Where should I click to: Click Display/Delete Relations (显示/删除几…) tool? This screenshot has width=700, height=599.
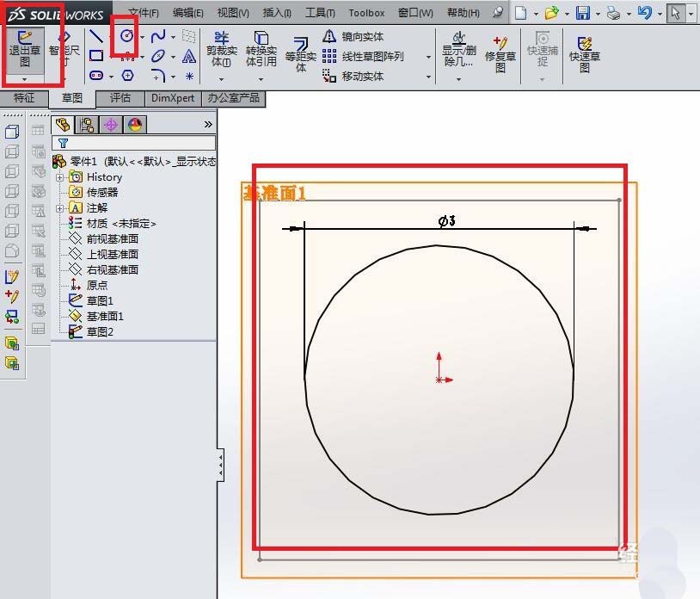click(x=459, y=50)
